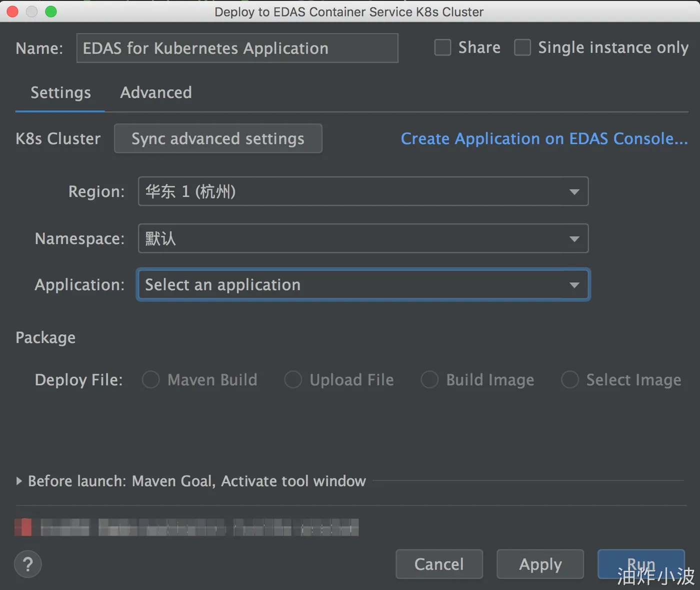Cancel the deploy dialog
The image size is (700, 590).
439,564
